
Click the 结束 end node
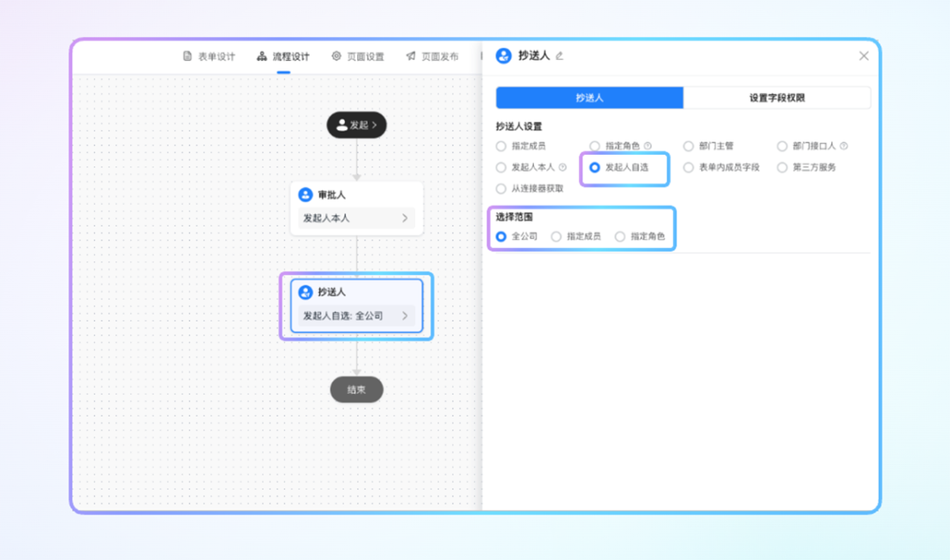point(356,389)
